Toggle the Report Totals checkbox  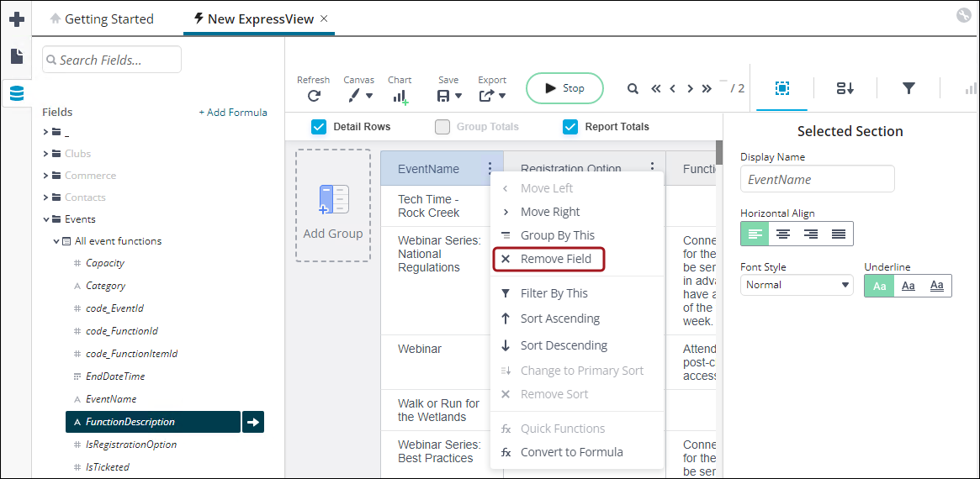pyautogui.click(x=570, y=127)
